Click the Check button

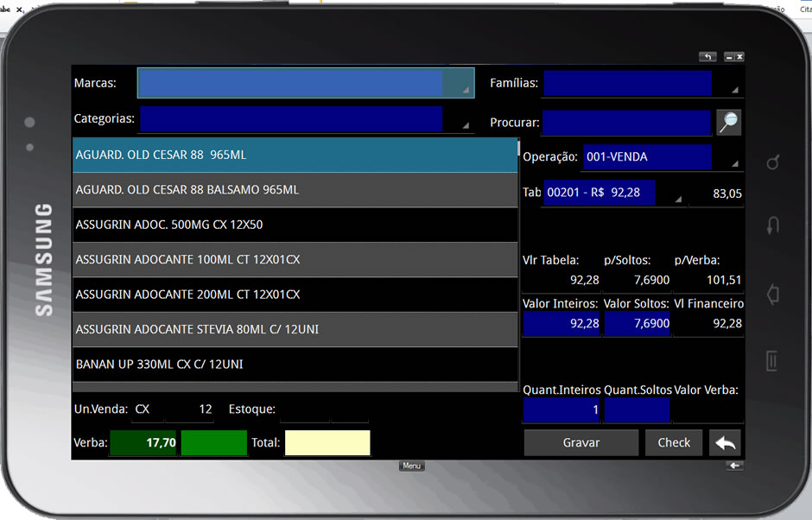coord(674,443)
